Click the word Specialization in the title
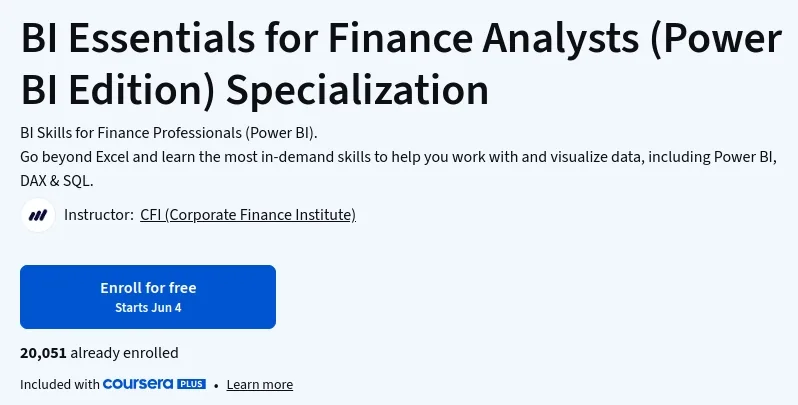The image size is (798, 405). point(357,91)
